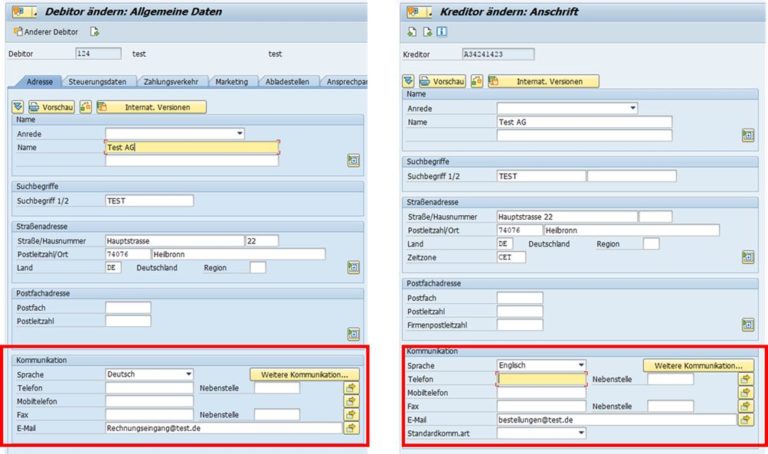Image resolution: width=768 pixels, height=454 pixels.
Task: Click E-Mail field bestellungen@test.de
Action: pyautogui.click(x=617, y=420)
